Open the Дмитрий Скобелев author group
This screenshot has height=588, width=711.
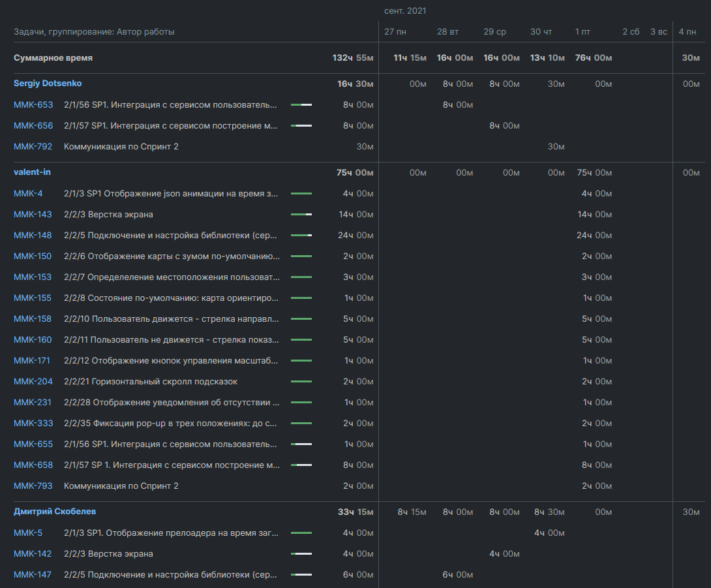[x=55, y=512]
